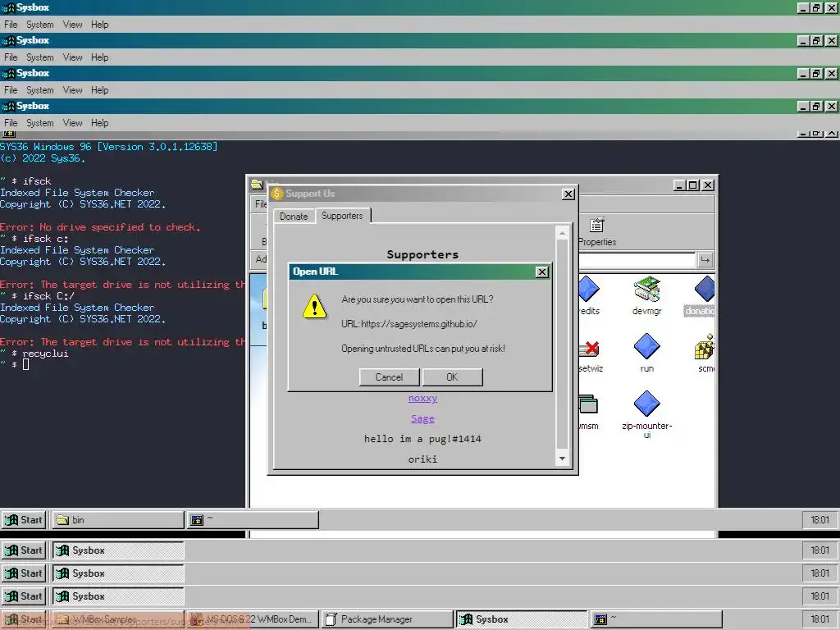Screen dimensions: 840x630
Task: Click the 'Supporters' heading text
Action: tap(422, 254)
